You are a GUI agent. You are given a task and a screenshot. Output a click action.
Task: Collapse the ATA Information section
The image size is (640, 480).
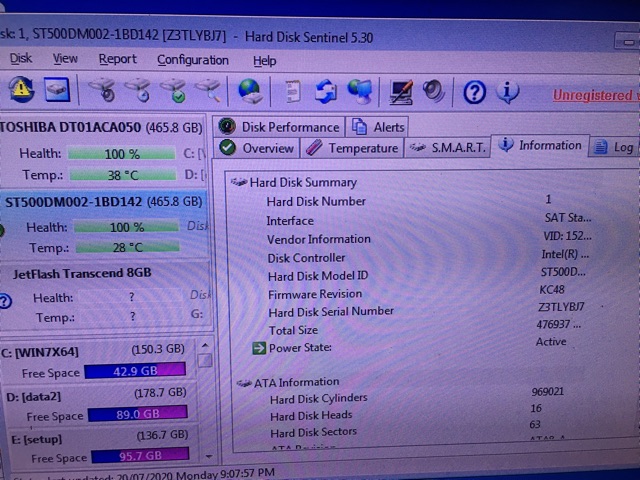(x=243, y=382)
